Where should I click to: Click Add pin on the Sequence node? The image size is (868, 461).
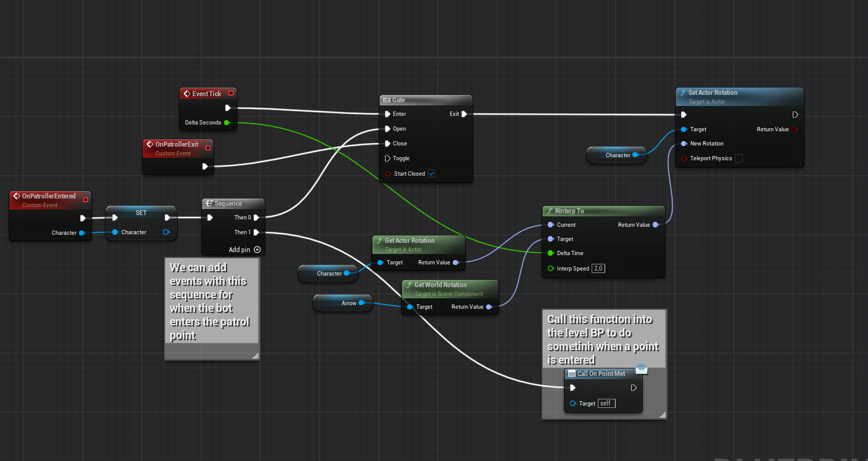(257, 250)
